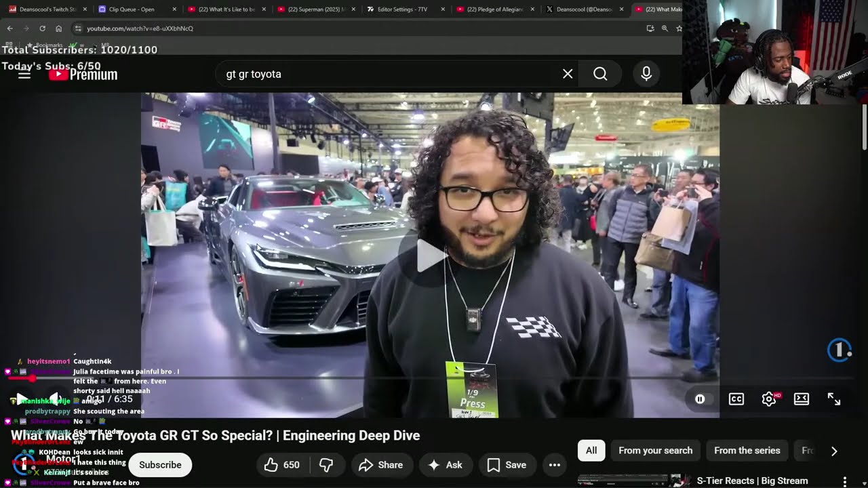Select the 'From the series' chip
868x488 pixels.
point(747,451)
